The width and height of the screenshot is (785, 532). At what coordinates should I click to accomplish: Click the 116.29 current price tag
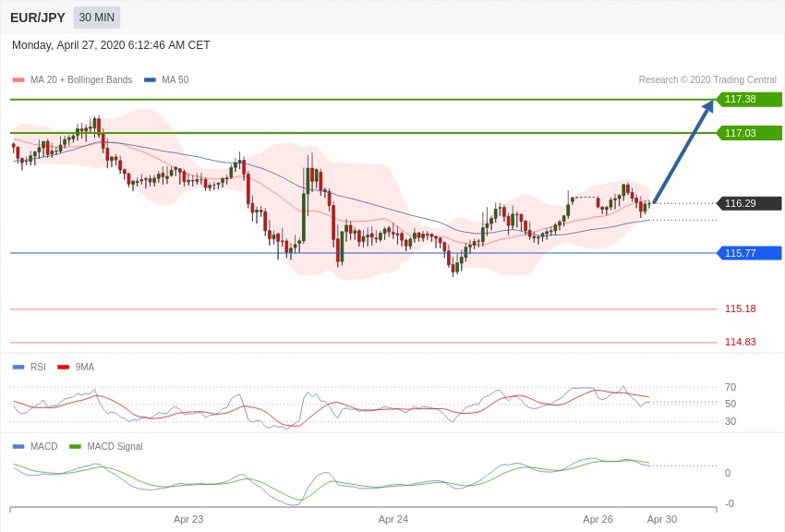[x=749, y=203]
